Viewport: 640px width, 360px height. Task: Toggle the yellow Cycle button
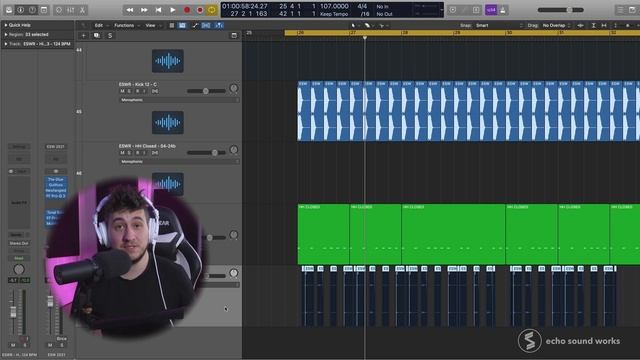(212, 10)
